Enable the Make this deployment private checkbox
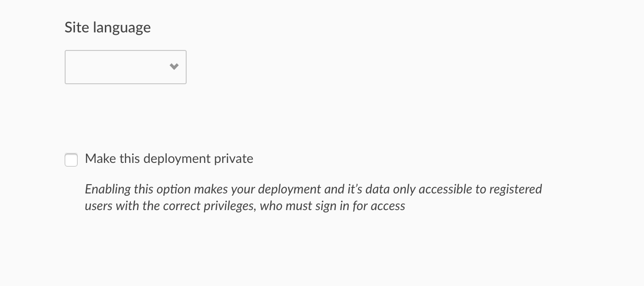The image size is (644, 286). pos(71,160)
